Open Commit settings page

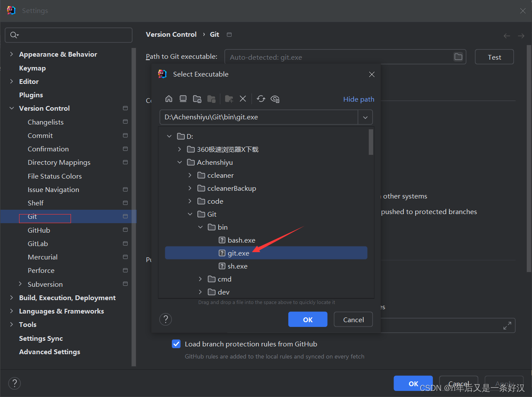(40, 135)
